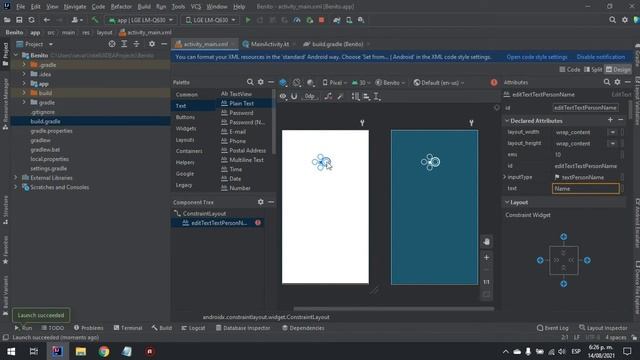Screen dimensions: 640x360
Task: Open API level 30 dropdown
Action: click(360, 83)
